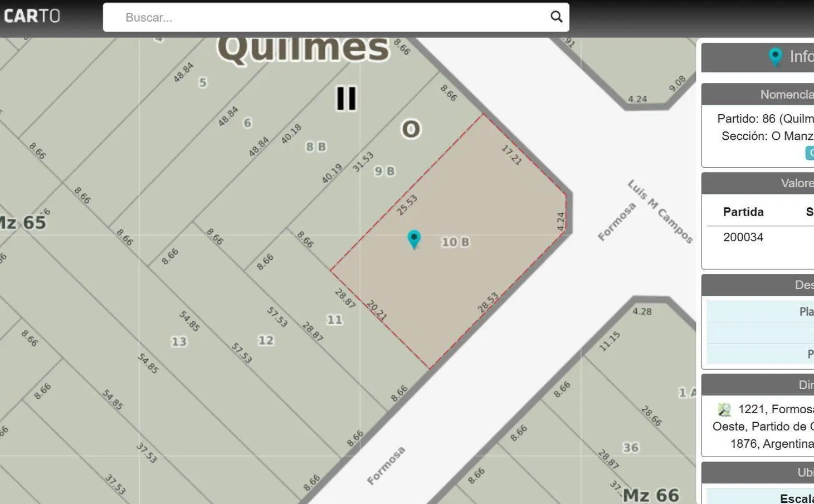
Task: Click the Partida column header
Action: coord(743,212)
